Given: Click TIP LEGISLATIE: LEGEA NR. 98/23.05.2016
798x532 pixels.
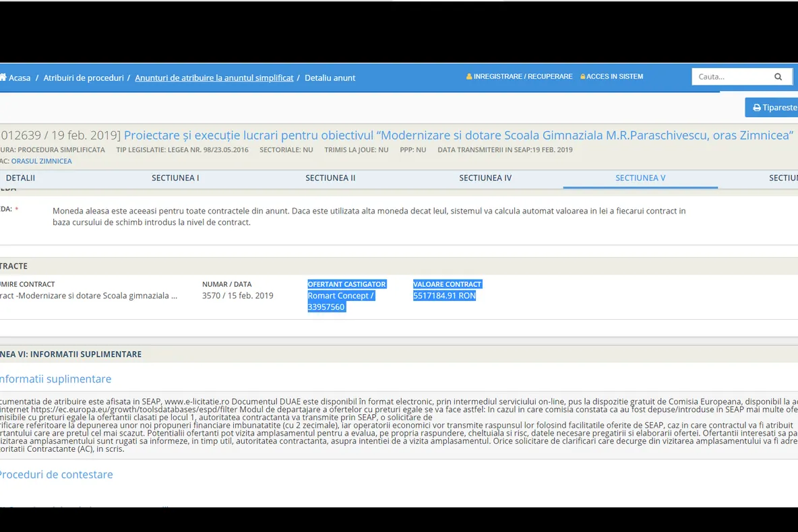Looking at the screenshot, I should point(182,150).
